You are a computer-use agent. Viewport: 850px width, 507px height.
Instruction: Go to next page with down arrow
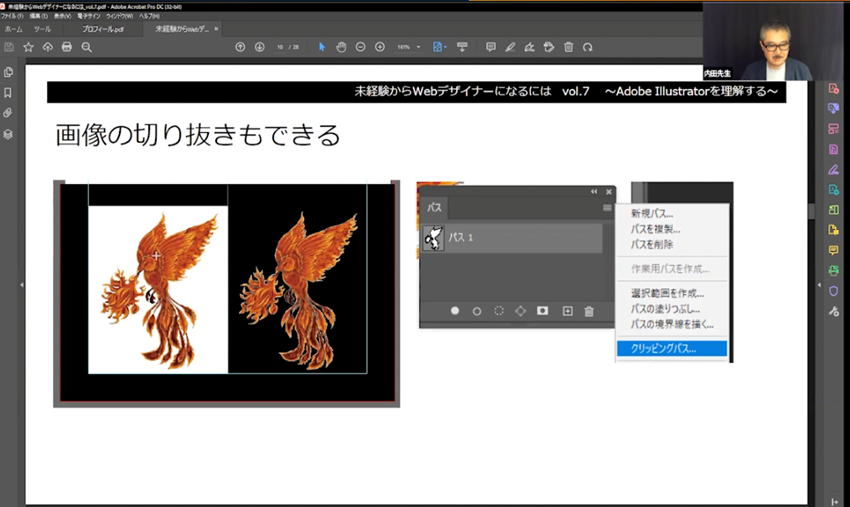click(x=260, y=47)
